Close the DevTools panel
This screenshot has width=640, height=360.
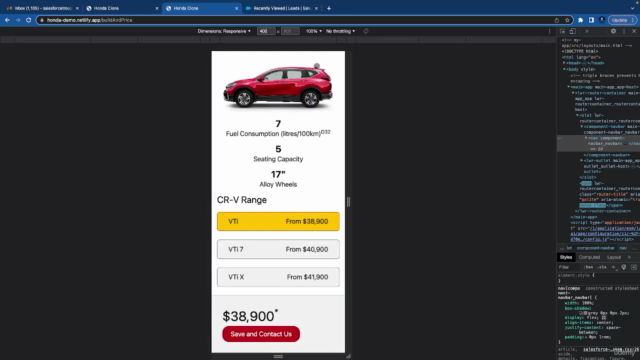pyautogui.click(x=634, y=31)
